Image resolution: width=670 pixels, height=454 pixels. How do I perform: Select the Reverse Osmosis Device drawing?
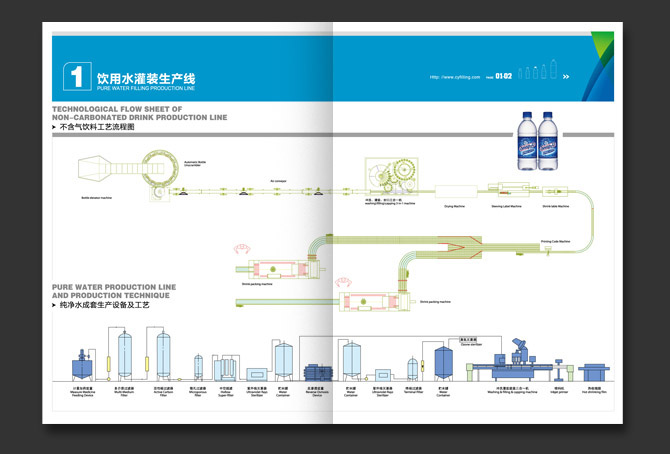pyautogui.click(x=318, y=372)
